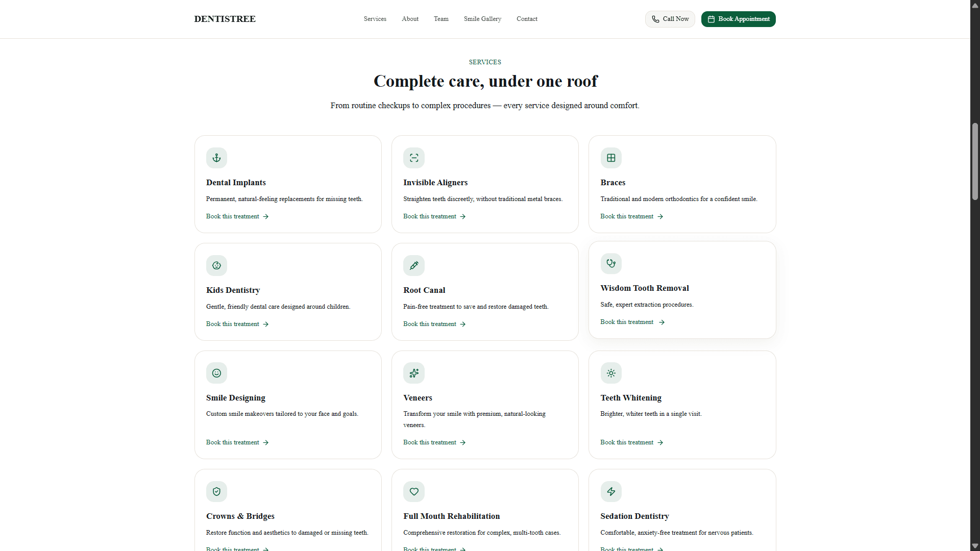
Task: Click the scrollbar up arrow
Action: tap(975, 5)
